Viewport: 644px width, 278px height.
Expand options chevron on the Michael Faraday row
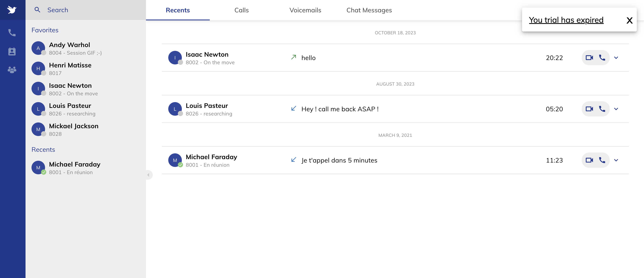[x=616, y=160]
